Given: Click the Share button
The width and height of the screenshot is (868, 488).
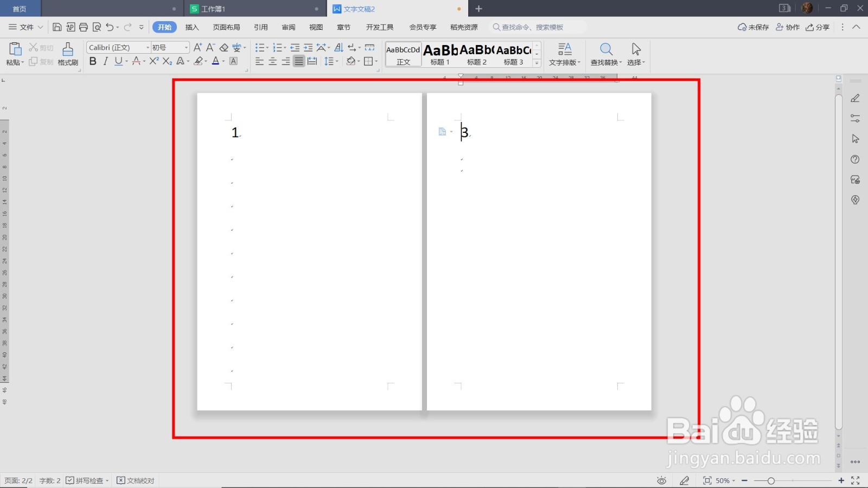Looking at the screenshot, I should [x=818, y=27].
